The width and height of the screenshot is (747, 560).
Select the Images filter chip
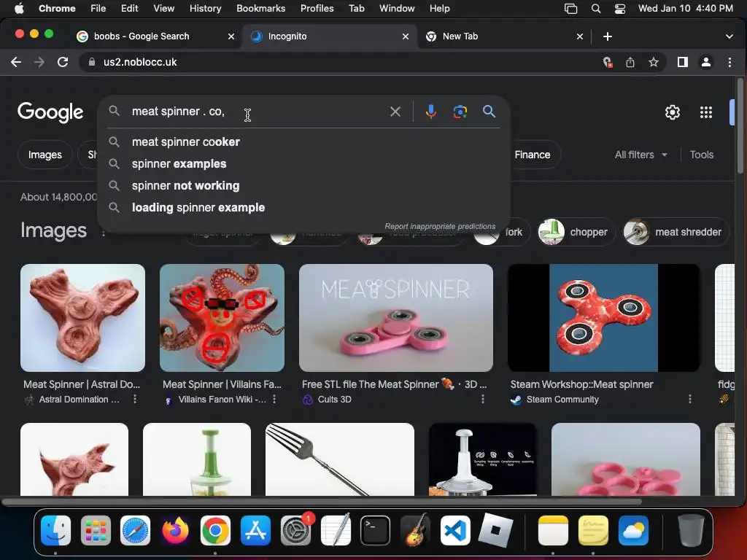pos(44,155)
